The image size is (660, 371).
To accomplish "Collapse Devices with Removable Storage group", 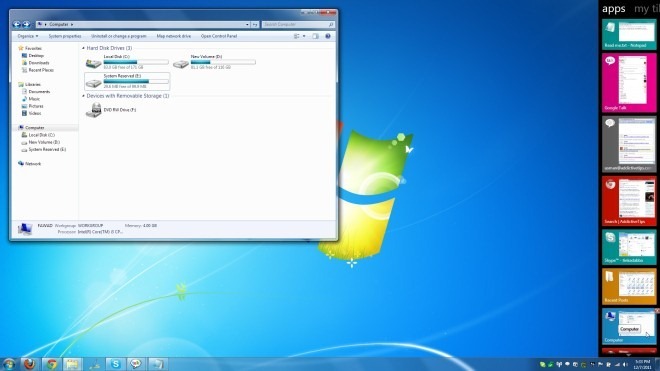I will tap(83, 96).
